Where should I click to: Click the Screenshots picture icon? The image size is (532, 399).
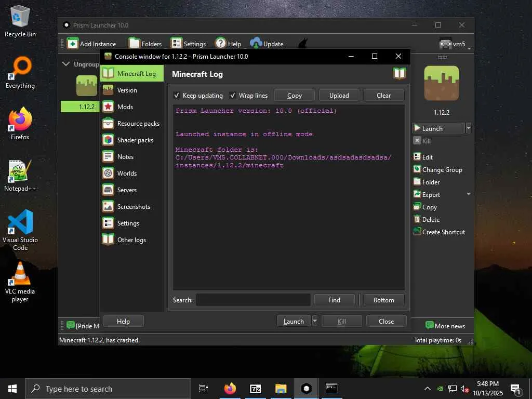(x=108, y=207)
